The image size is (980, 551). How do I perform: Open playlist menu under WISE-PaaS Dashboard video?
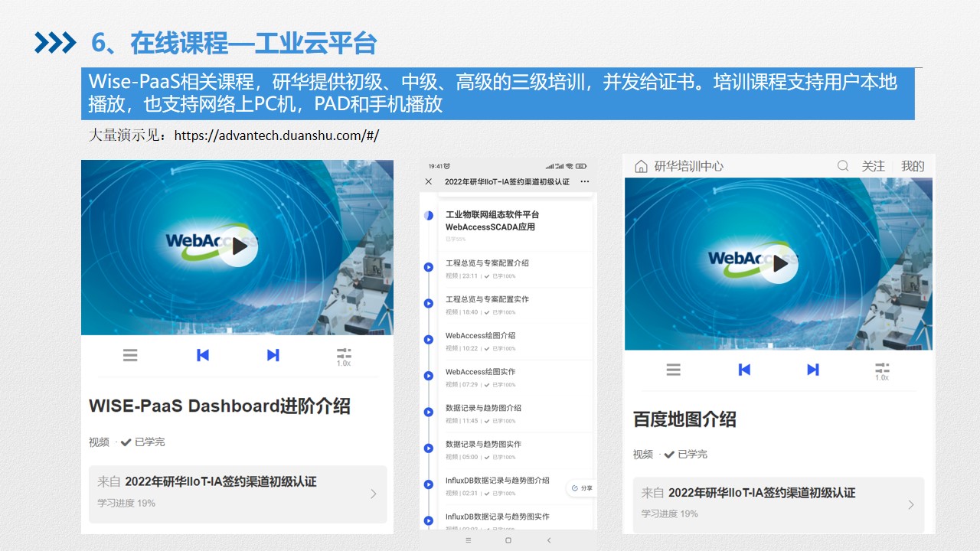point(131,355)
